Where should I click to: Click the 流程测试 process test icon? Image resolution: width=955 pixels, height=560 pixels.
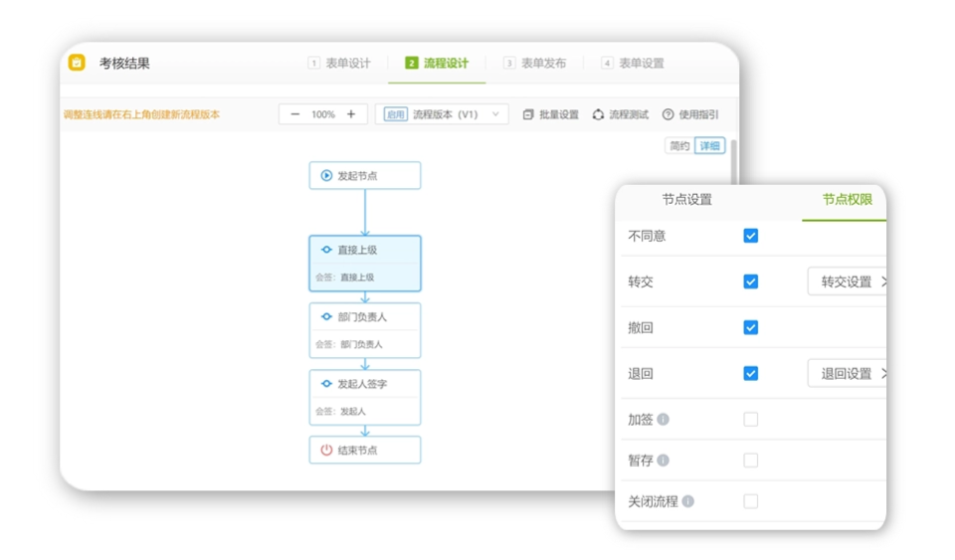click(598, 114)
